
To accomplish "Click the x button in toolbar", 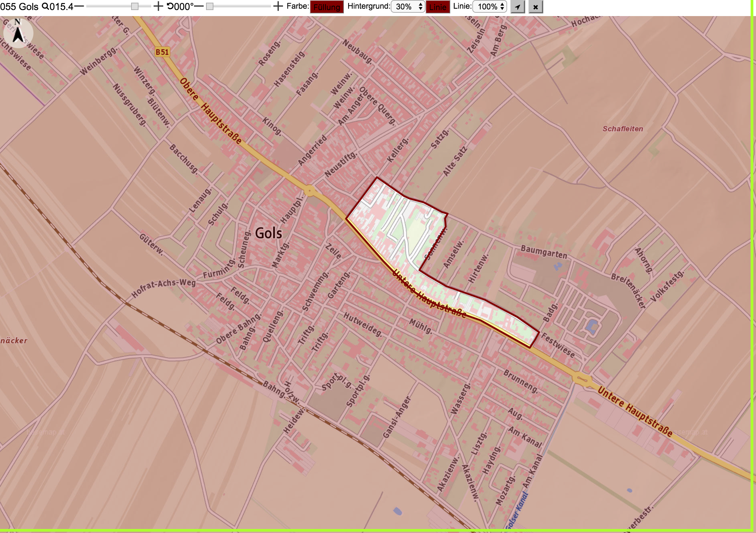I will click(x=536, y=7).
